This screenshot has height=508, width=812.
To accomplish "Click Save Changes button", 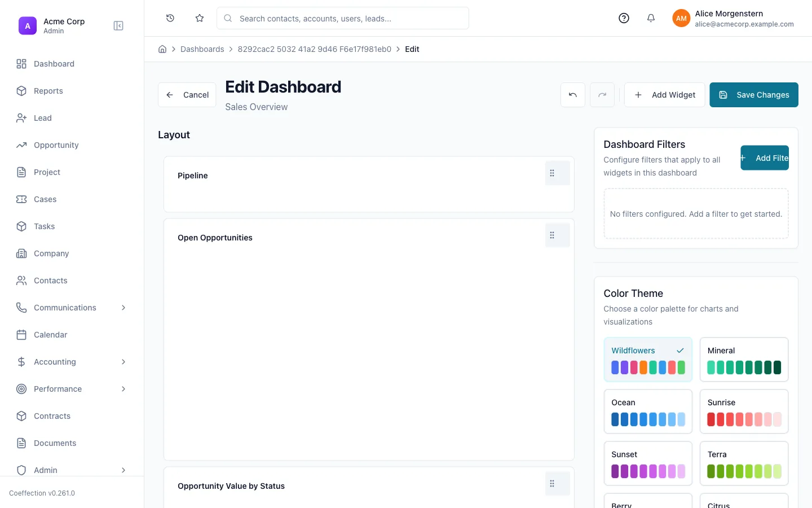I will point(754,95).
